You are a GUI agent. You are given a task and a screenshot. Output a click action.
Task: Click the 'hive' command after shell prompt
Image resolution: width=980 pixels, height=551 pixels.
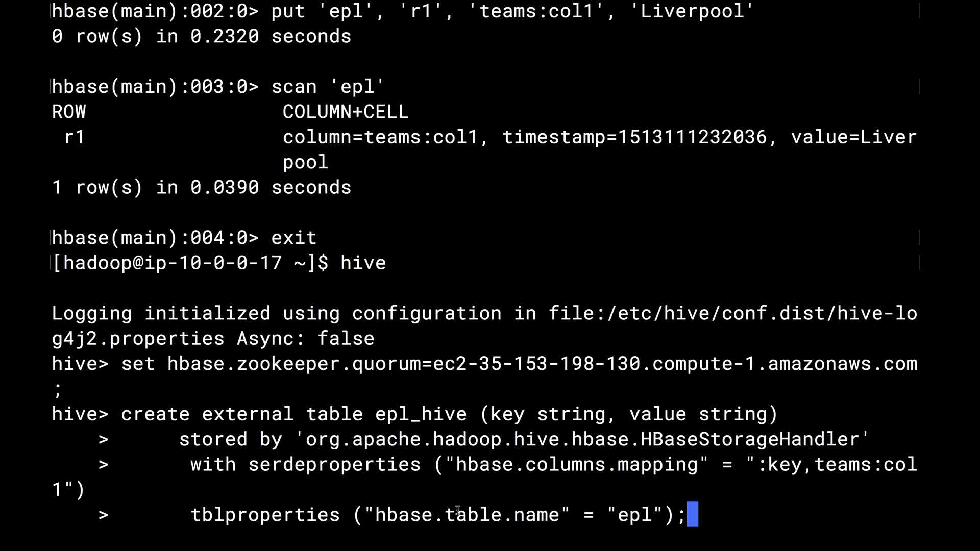point(363,263)
